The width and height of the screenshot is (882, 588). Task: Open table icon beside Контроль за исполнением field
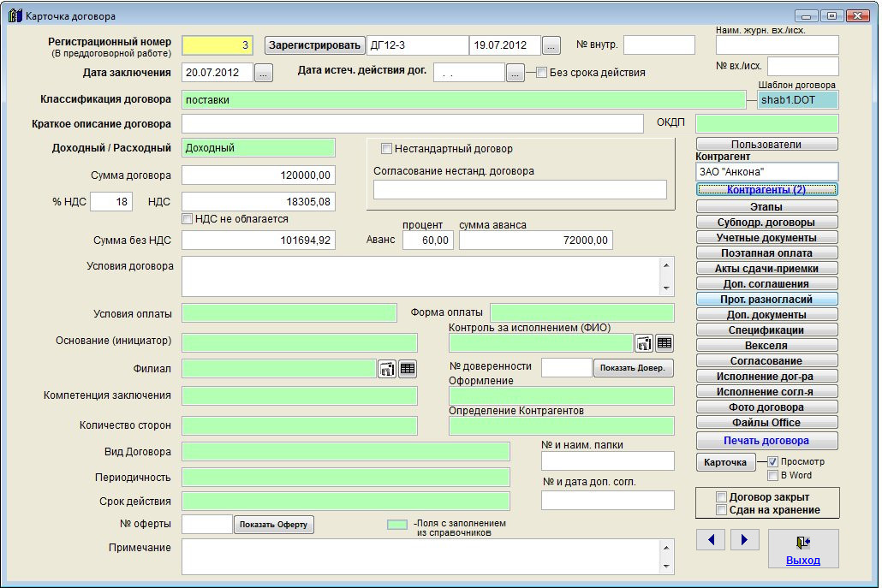tap(664, 343)
